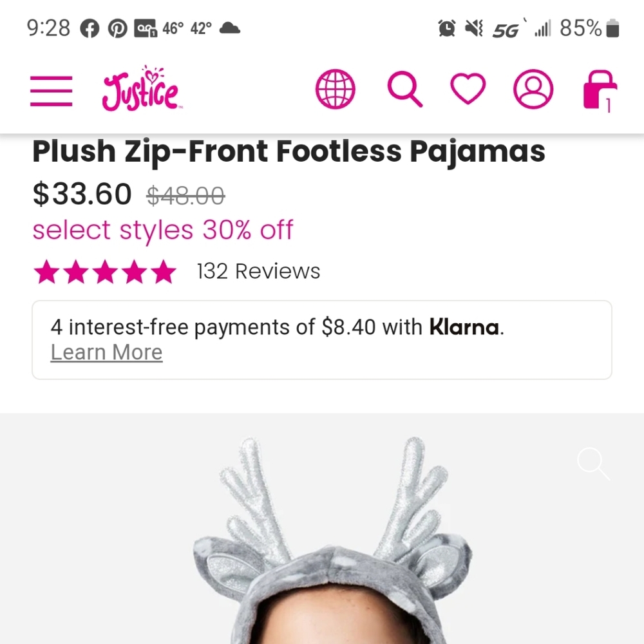Tap the alarm clock status icon
This screenshot has height=644, width=644.
coord(447,28)
